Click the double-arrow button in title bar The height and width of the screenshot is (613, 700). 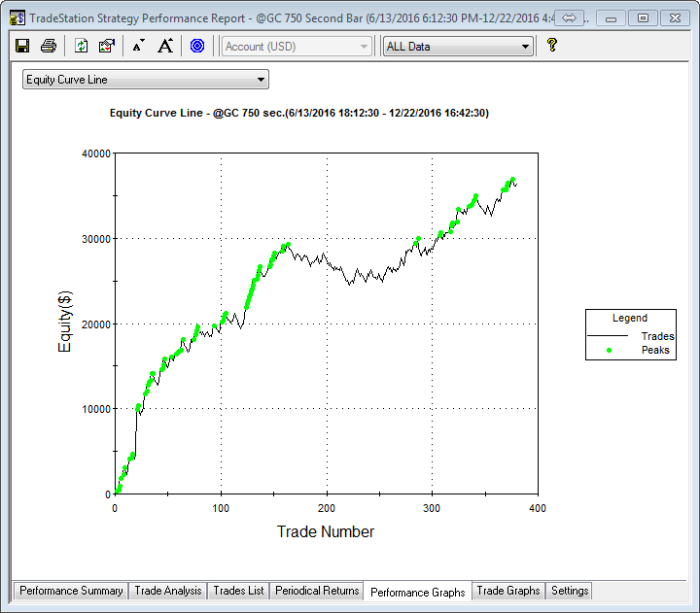[x=570, y=17]
